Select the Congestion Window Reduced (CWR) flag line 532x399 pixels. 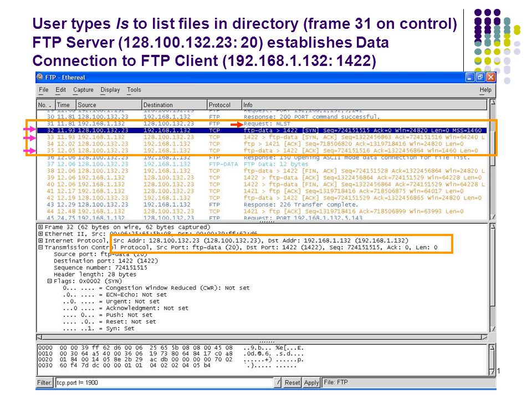pyautogui.click(x=156, y=288)
